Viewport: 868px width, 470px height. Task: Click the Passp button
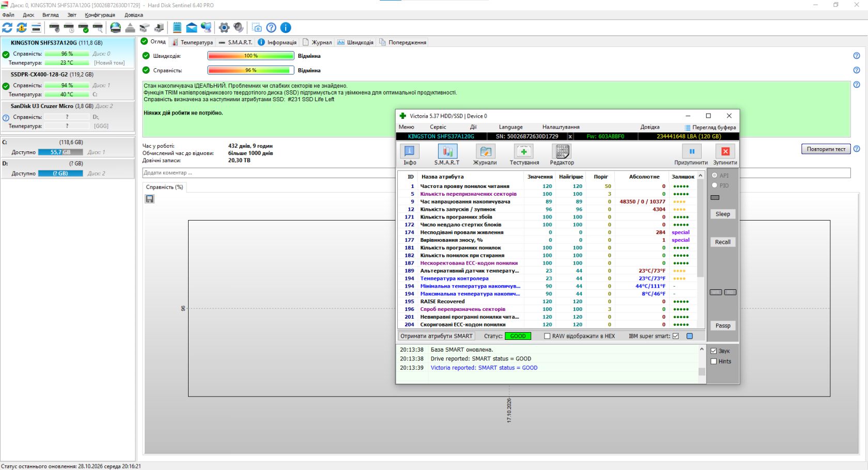(x=722, y=326)
